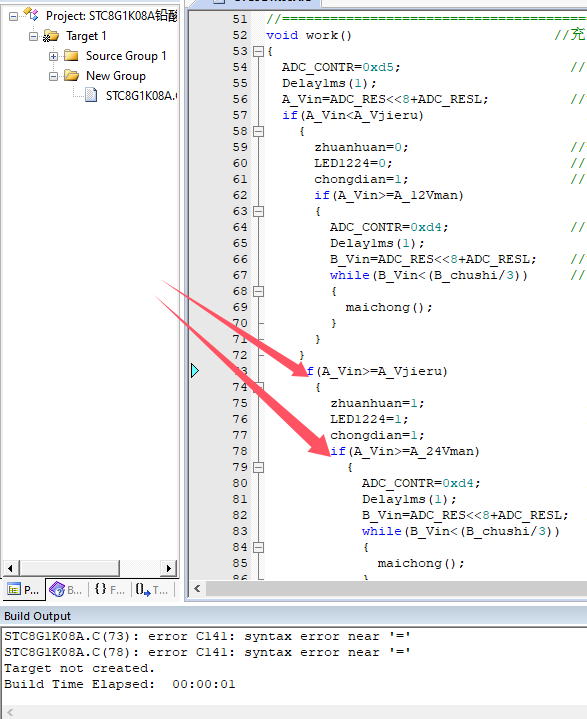This screenshot has height=719, width=587.
Task: Expand the Source Group 1 node
Action: [54, 56]
